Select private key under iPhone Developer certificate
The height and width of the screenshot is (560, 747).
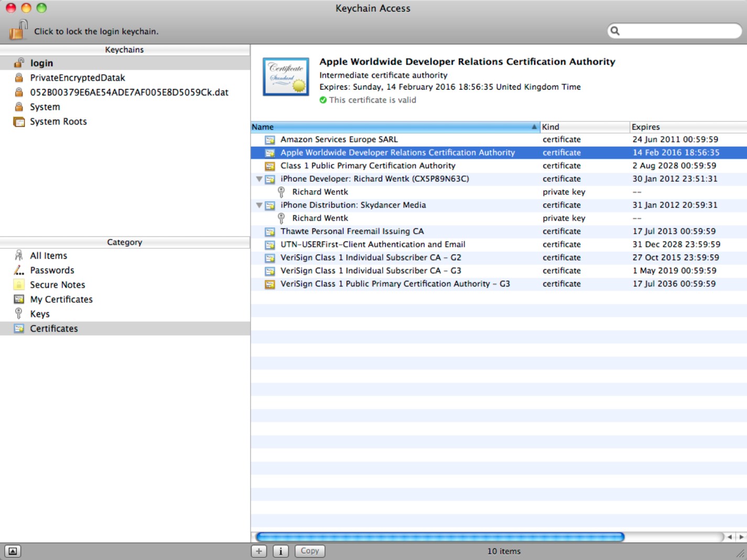coord(499,192)
